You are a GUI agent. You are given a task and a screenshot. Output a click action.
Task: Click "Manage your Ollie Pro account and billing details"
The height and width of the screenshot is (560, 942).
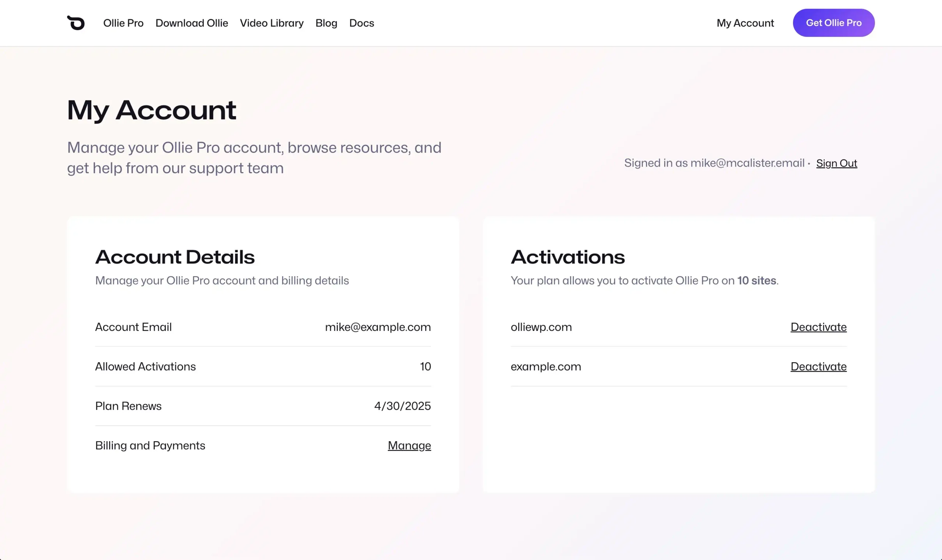coord(222,281)
